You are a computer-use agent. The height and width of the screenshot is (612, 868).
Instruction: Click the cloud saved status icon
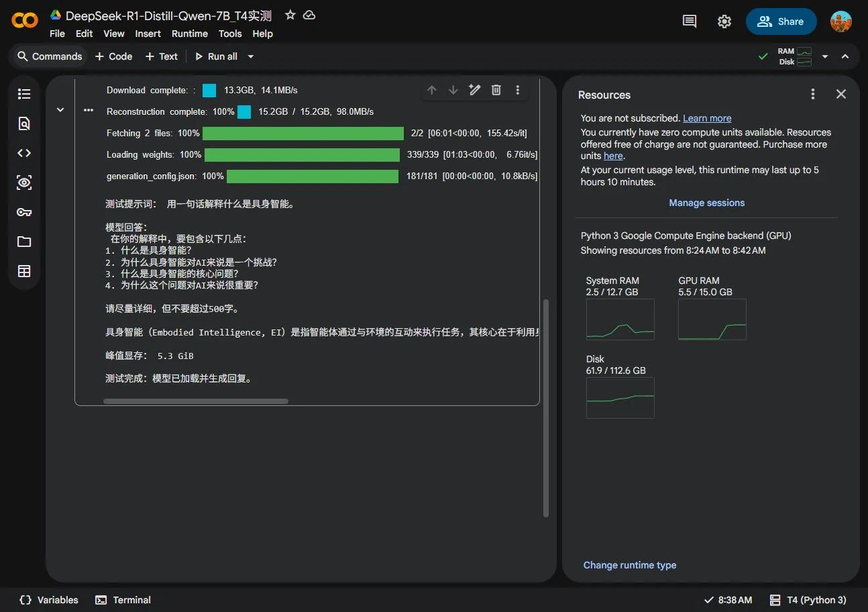pos(309,15)
